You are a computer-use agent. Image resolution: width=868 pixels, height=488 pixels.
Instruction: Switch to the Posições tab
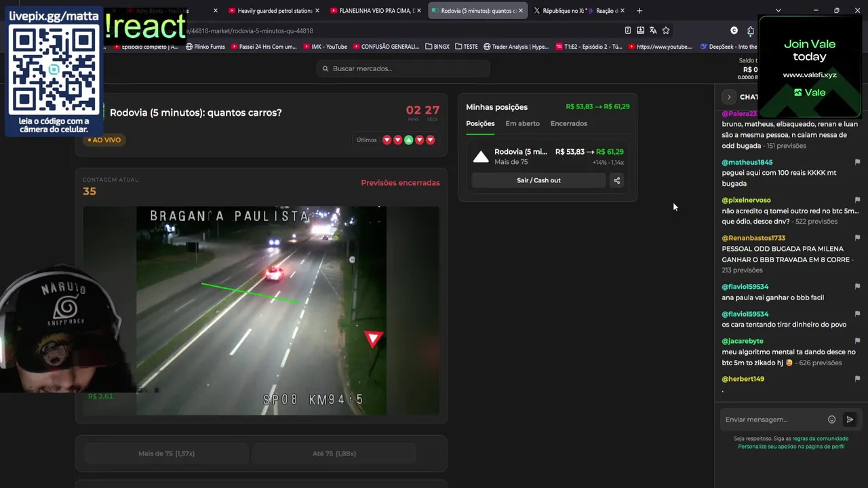[480, 123]
